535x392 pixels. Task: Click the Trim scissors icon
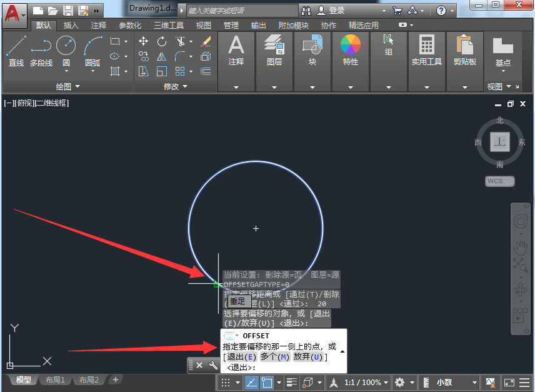[180, 42]
